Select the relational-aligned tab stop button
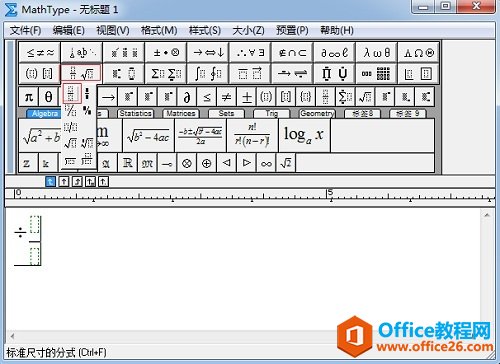This screenshot has height=364, width=500. [90, 182]
